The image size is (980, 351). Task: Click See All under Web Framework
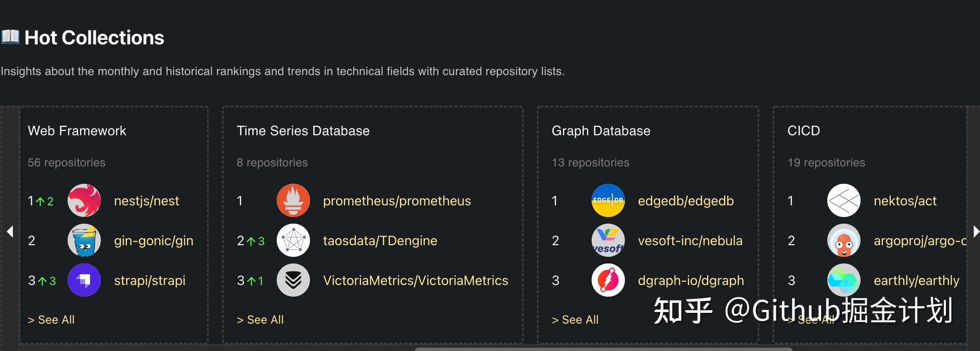[51, 319]
